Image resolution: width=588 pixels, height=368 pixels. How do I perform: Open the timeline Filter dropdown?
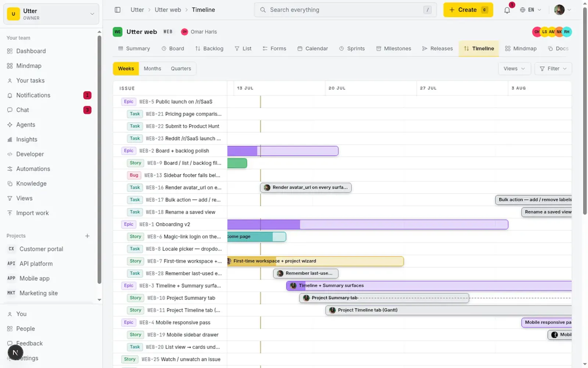pos(553,69)
